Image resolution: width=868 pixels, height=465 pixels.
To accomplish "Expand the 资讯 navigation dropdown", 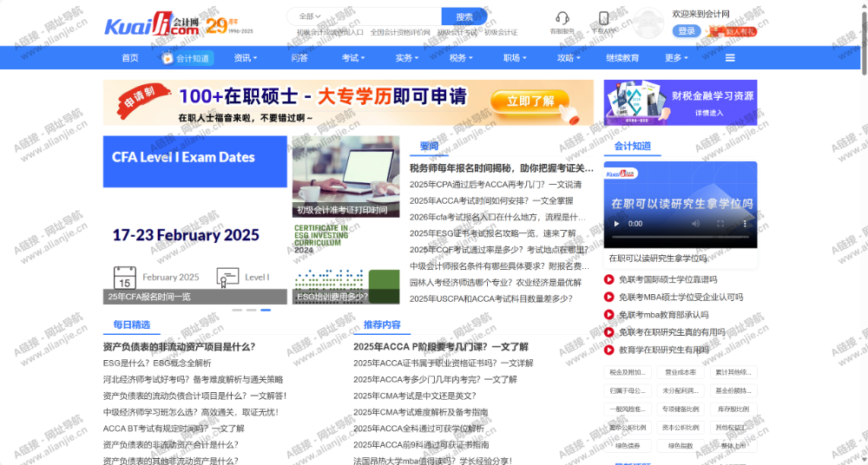I will click(x=246, y=58).
